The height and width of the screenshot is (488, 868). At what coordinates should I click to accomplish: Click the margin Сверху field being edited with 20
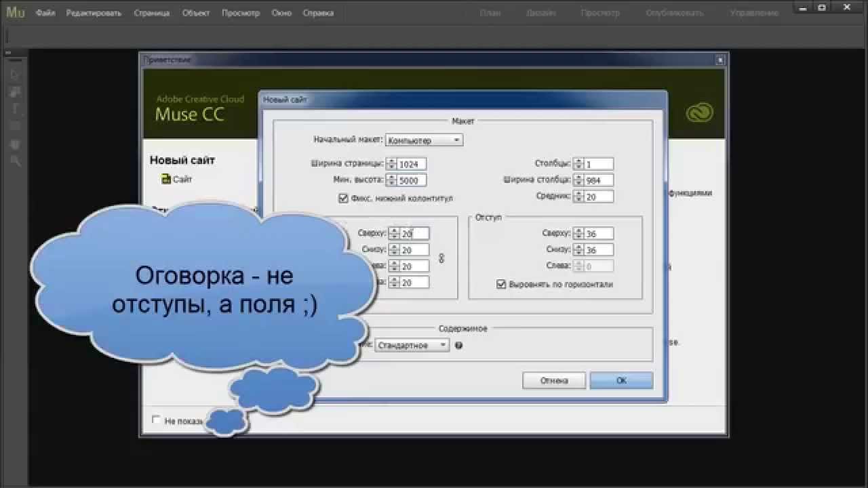414,234
